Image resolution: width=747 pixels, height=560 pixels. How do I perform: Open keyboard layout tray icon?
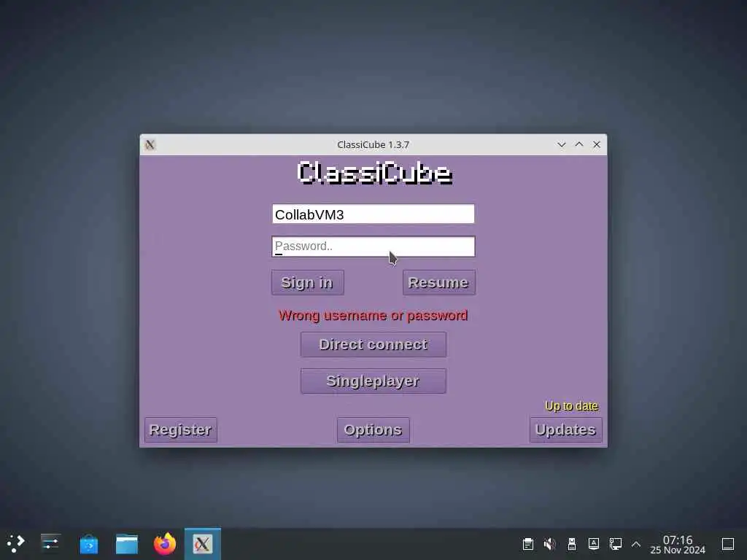pyautogui.click(x=594, y=544)
